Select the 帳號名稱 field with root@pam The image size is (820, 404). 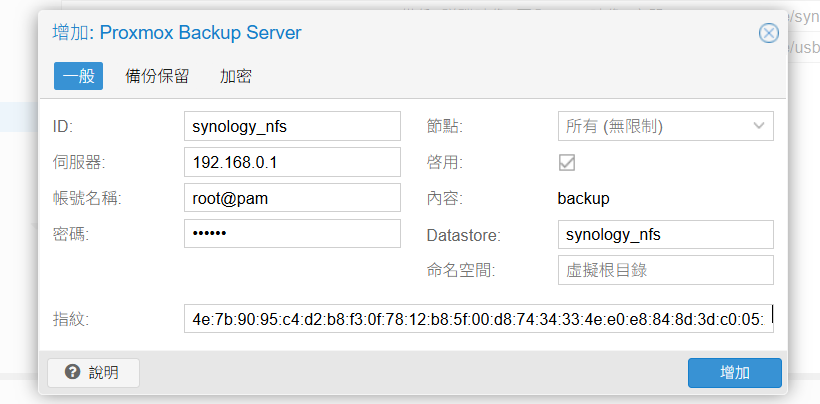coord(292,198)
